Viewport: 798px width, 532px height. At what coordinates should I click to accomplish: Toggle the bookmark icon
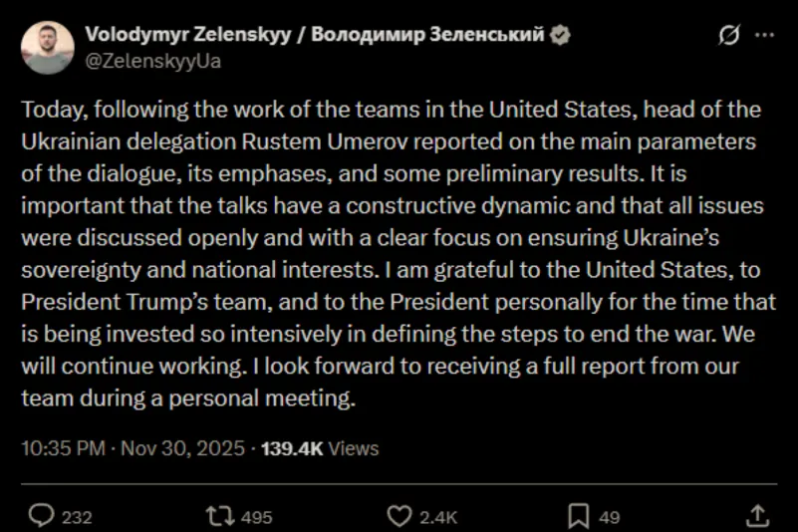click(577, 515)
